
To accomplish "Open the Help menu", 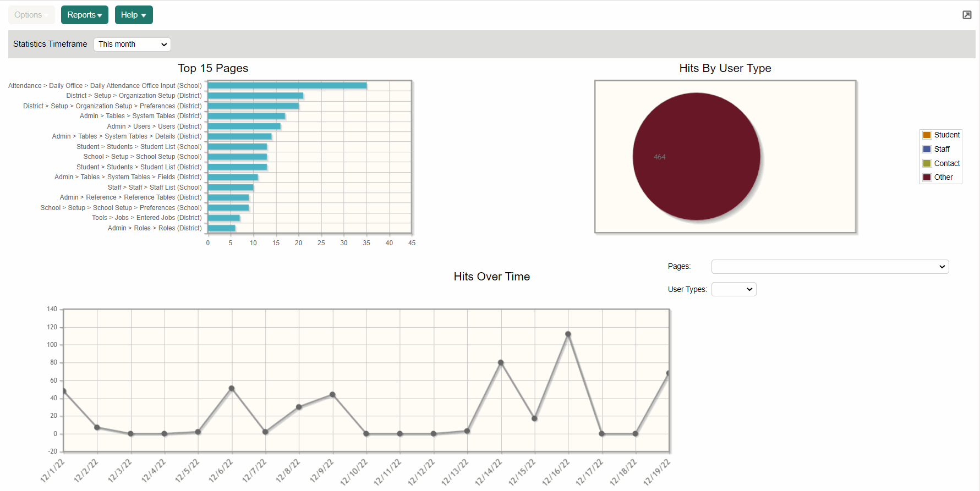I will tap(134, 15).
